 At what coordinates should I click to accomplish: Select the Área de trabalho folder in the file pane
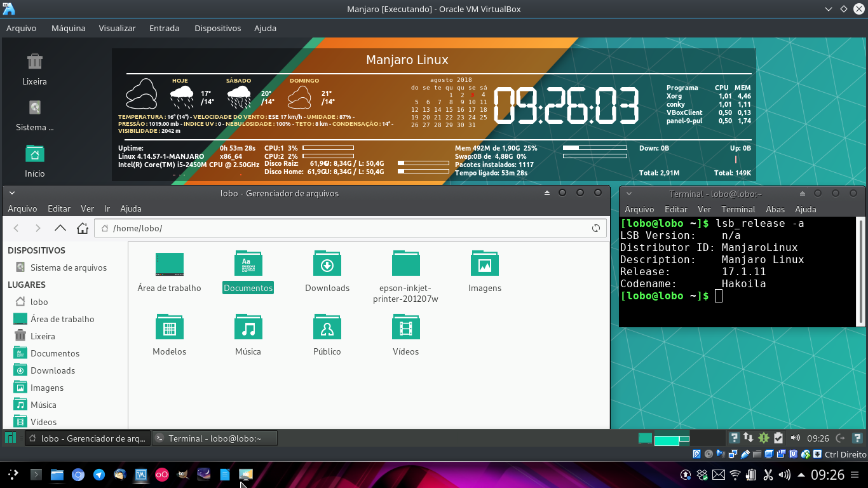(x=169, y=273)
